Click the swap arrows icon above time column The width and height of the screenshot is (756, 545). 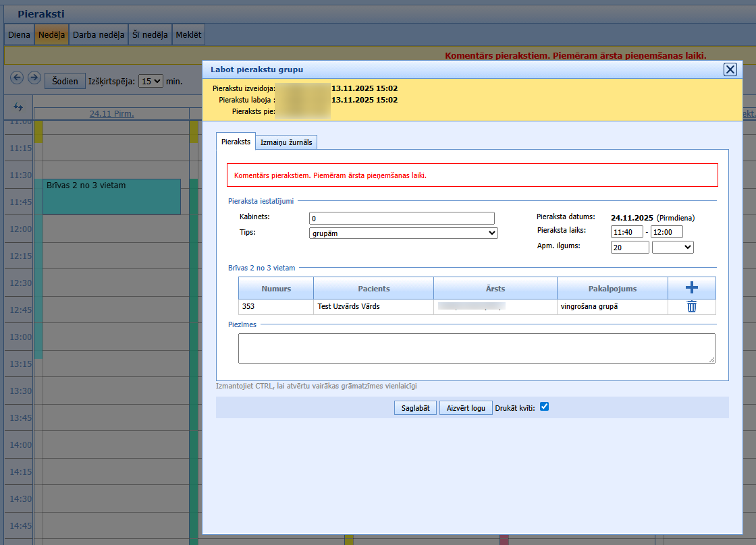pyautogui.click(x=18, y=107)
